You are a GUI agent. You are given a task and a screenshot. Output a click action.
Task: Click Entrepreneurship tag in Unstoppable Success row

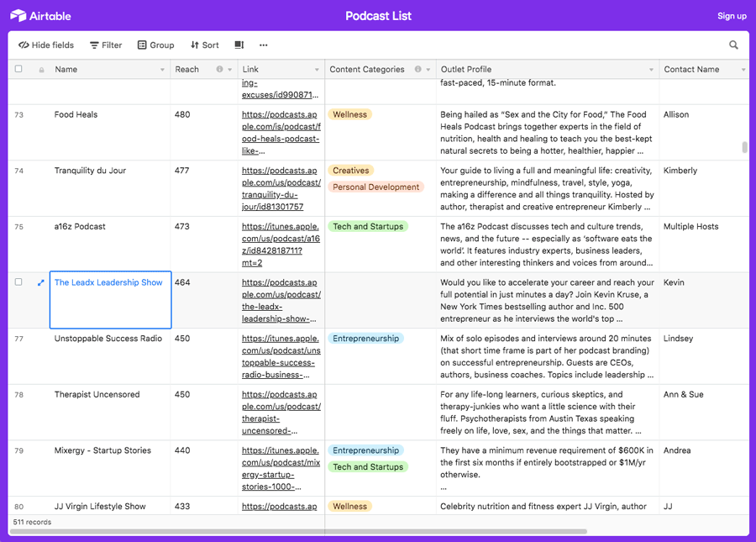tap(366, 338)
